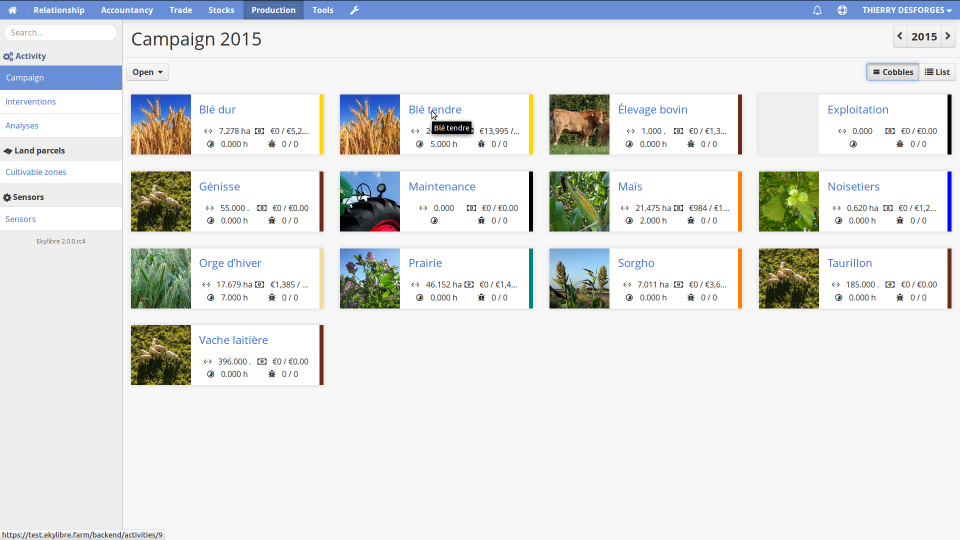Click the bug icon on Orge d'hiver card

272,298
